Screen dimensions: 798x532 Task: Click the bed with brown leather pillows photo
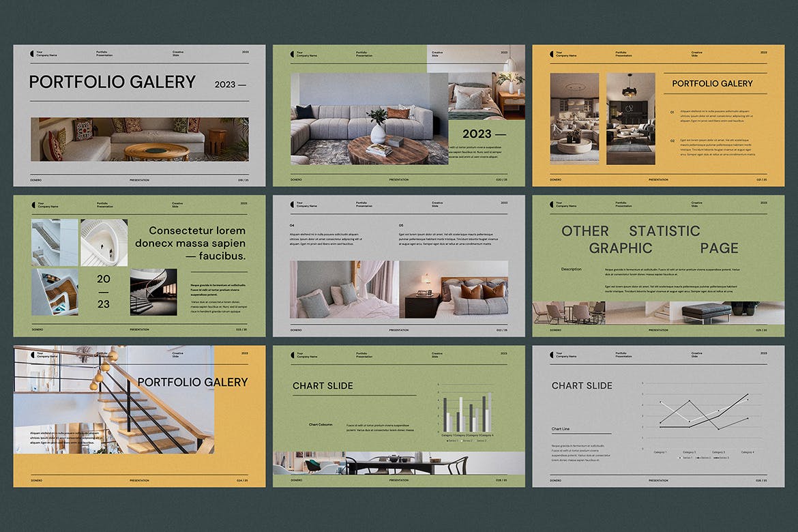click(454, 289)
